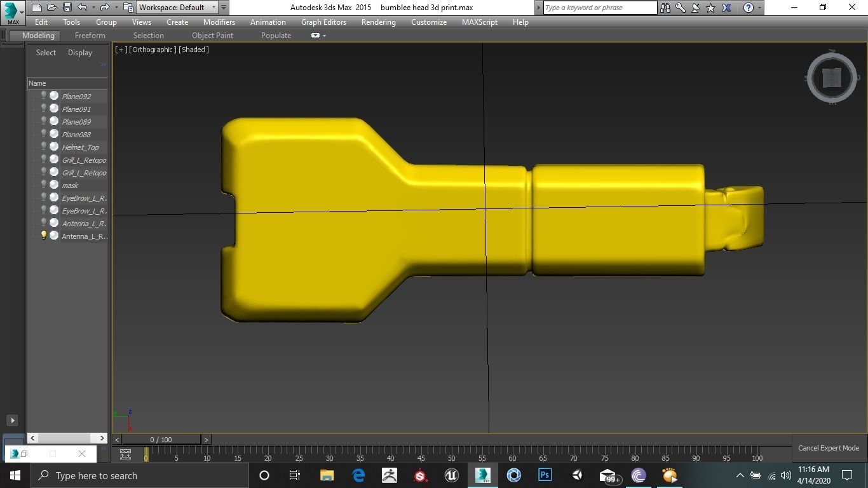Open Unreal Engine from the taskbar
The width and height of the screenshot is (868, 488).
click(x=452, y=475)
